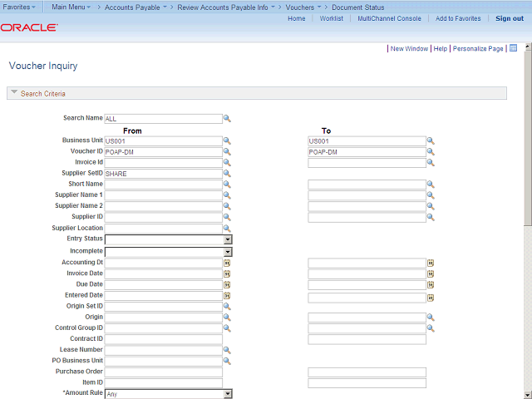Open lookup for To Voucher ID
This screenshot has height=399, width=532.
tap(431, 152)
